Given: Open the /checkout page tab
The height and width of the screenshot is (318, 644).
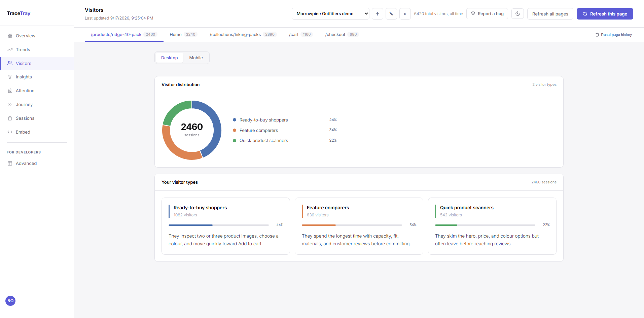Looking at the screenshot, I should [342, 35].
